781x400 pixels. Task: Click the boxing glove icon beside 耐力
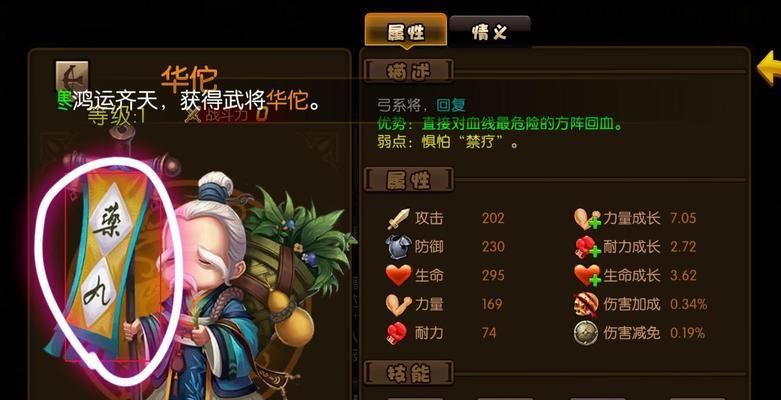(397, 332)
